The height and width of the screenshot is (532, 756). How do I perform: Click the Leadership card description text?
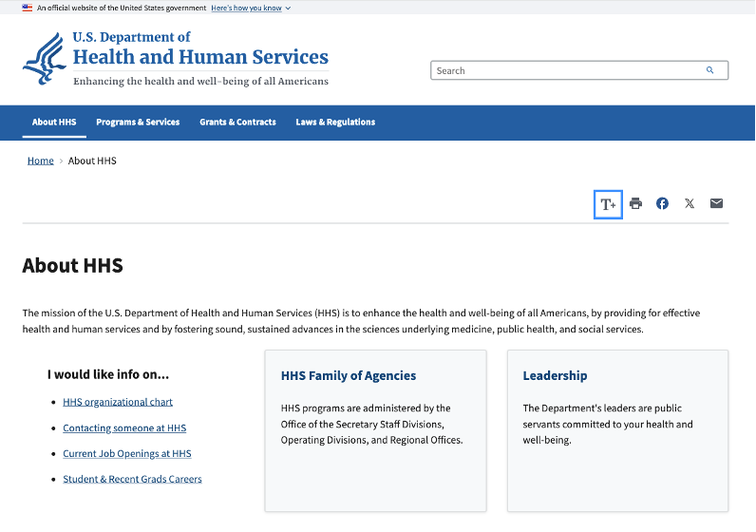pyautogui.click(x=608, y=424)
